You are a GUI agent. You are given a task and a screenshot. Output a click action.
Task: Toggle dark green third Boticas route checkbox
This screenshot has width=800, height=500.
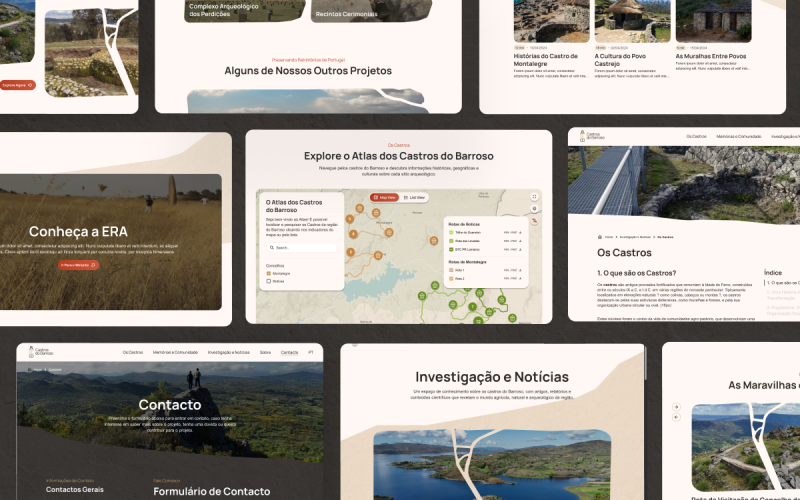[451, 249]
